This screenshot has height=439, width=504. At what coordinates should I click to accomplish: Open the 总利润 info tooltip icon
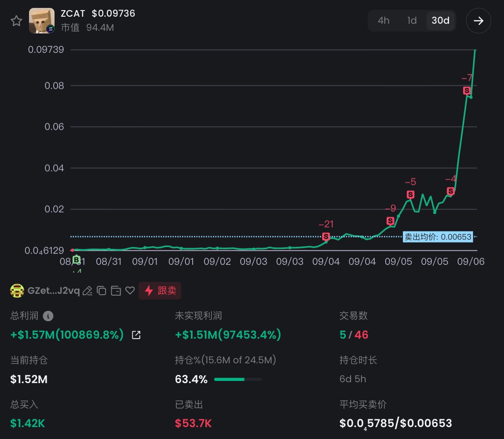pos(48,316)
